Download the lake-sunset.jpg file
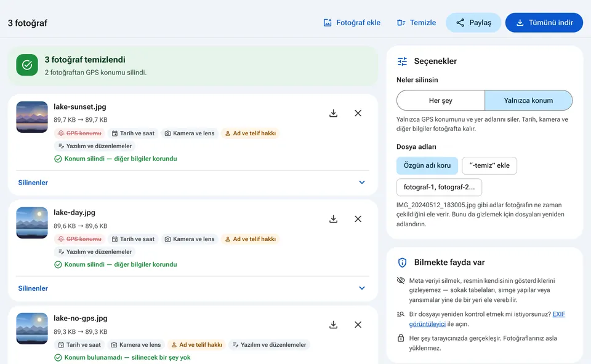The height and width of the screenshot is (364, 591). [x=333, y=113]
